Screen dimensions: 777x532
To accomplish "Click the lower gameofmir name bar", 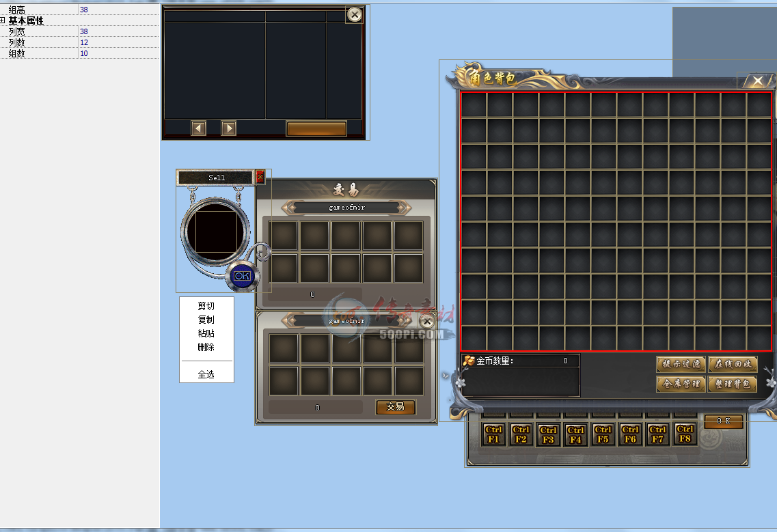I will 347,320.
